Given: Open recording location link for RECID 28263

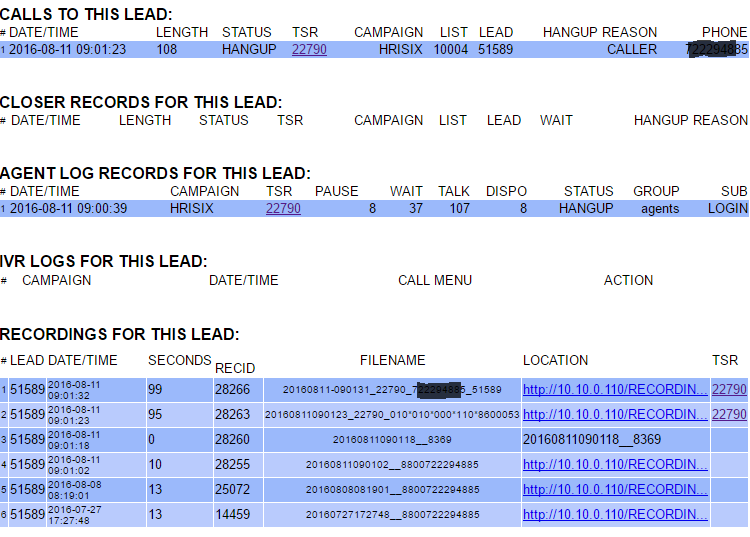Looking at the screenshot, I should pos(615,415).
